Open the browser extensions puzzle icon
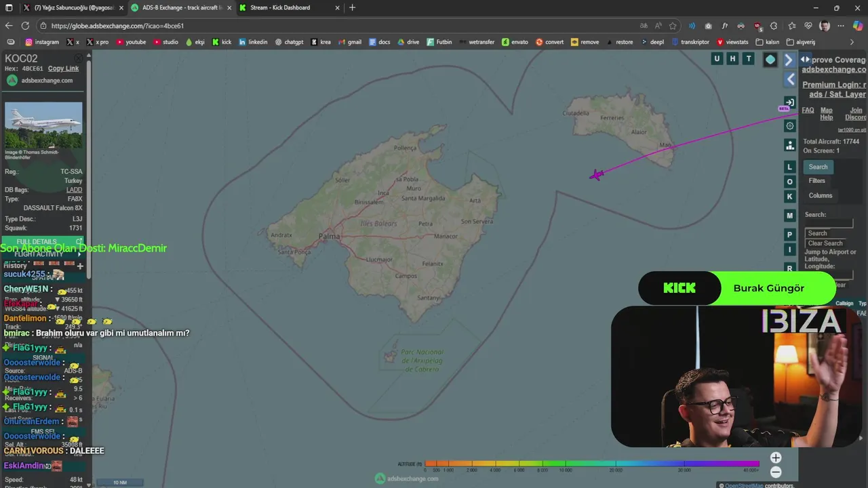The width and height of the screenshot is (868, 488). coord(774,26)
